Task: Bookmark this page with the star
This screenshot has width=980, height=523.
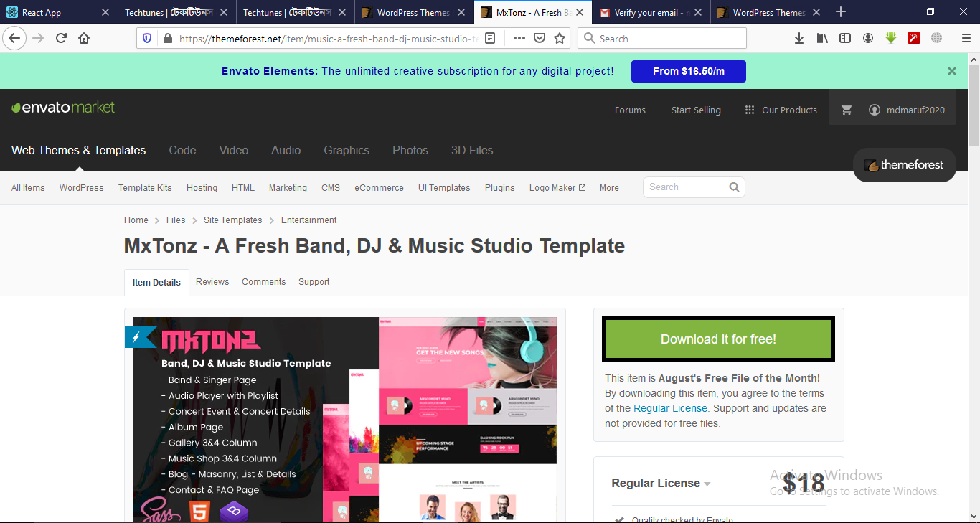Action: click(x=560, y=39)
